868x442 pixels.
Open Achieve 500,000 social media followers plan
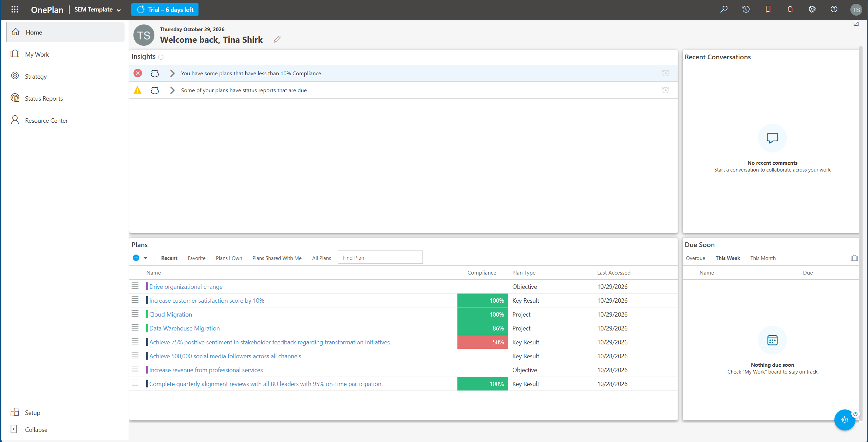click(225, 356)
